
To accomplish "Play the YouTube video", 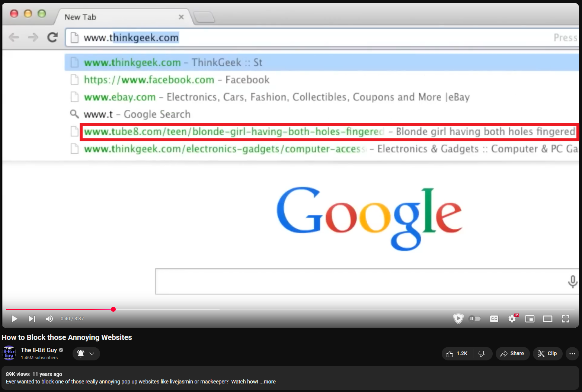I will (15, 319).
